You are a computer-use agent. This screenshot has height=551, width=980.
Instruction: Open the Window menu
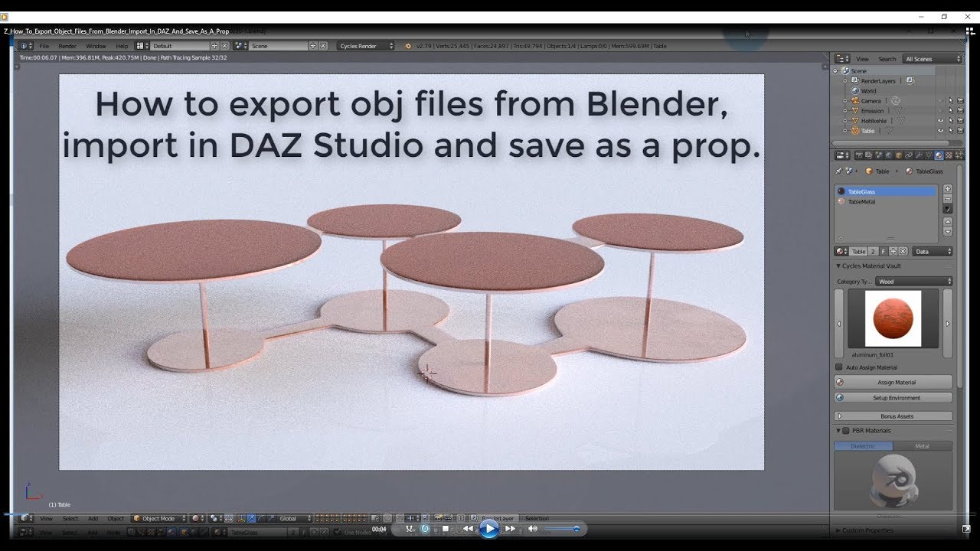point(96,46)
